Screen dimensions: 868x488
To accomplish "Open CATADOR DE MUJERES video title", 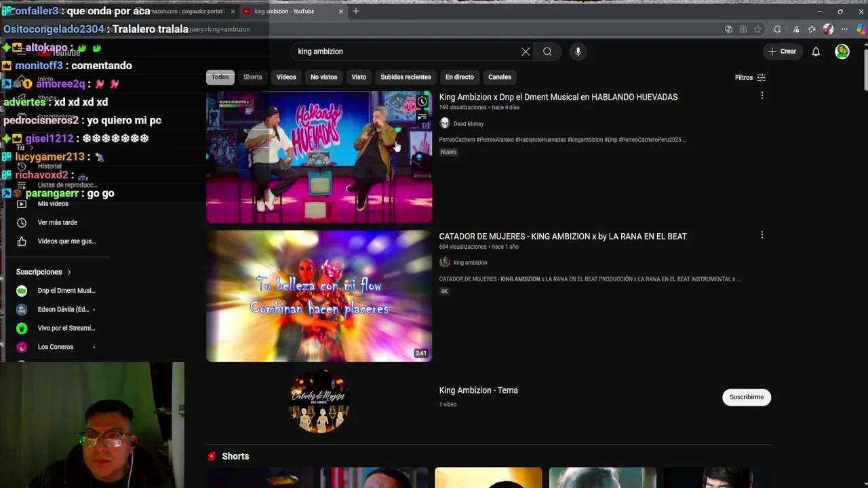I will pyautogui.click(x=563, y=237).
